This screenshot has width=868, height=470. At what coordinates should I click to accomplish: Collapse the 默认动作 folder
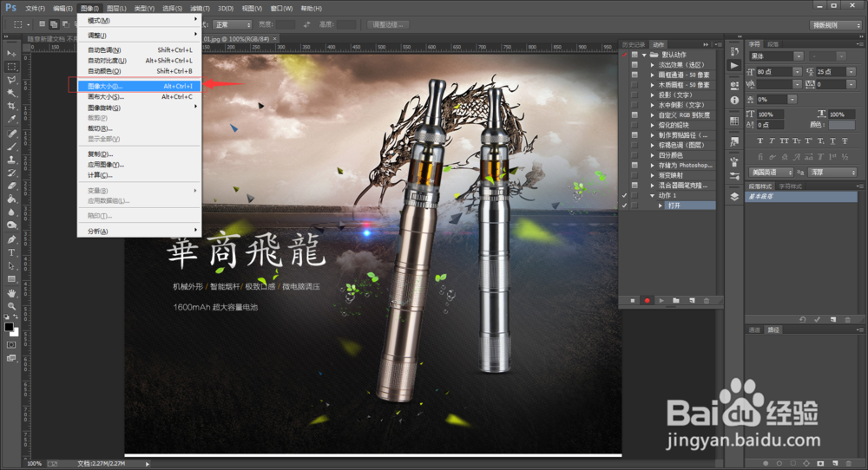(x=644, y=55)
